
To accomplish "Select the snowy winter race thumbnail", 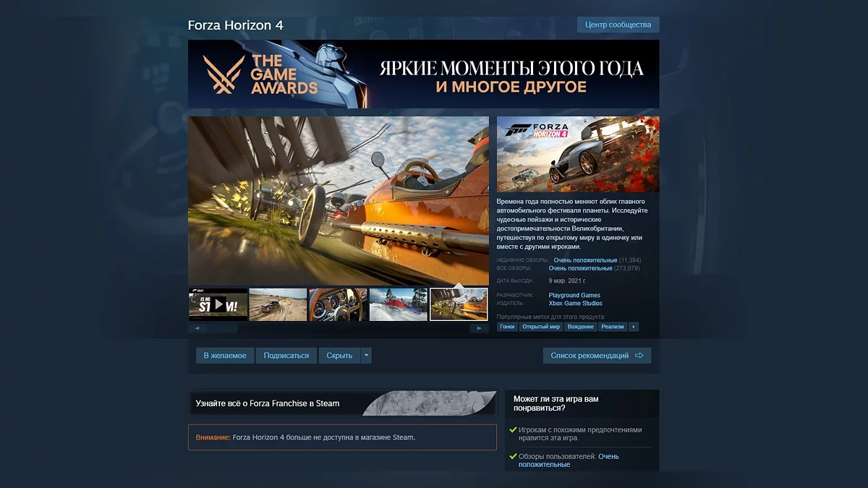I will click(398, 304).
